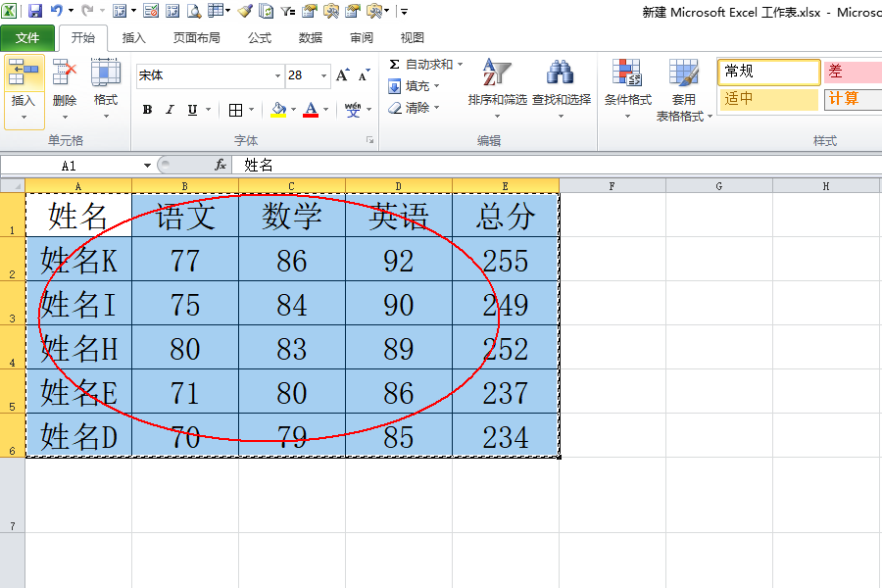Image resolution: width=882 pixels, height=588 pixels.
Task: Toggle Underline formatting
Action: (x=192, y=110)
